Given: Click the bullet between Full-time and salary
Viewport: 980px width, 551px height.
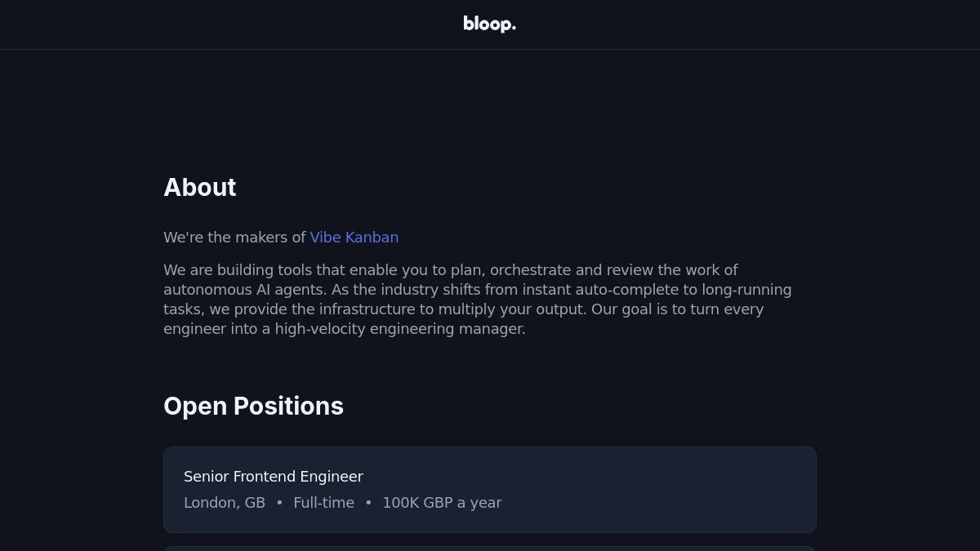Looking at the screenshot, I should pyautogui.click(x=368, y=503).
